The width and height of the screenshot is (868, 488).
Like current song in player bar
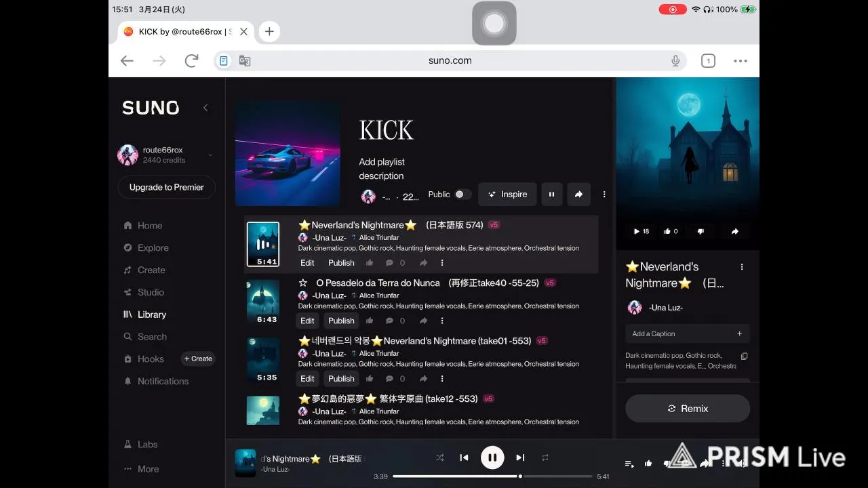pyautogui.click(x=648, y=464)
